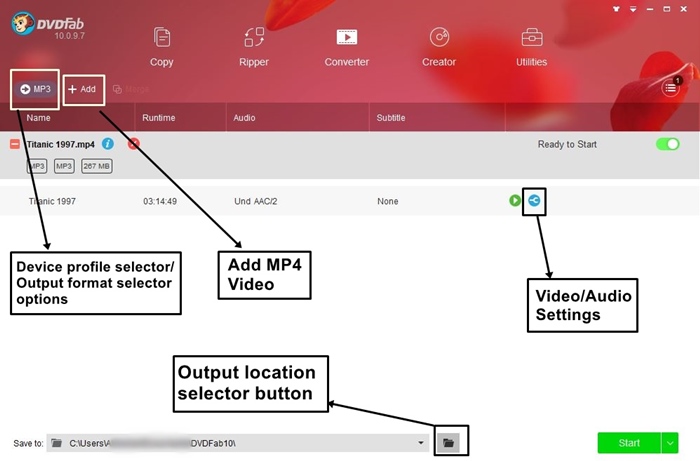Remove Titanic 1997.mp4 with the red X icon
Viewport: 700px width, 461px height.
tap(133, 144)
